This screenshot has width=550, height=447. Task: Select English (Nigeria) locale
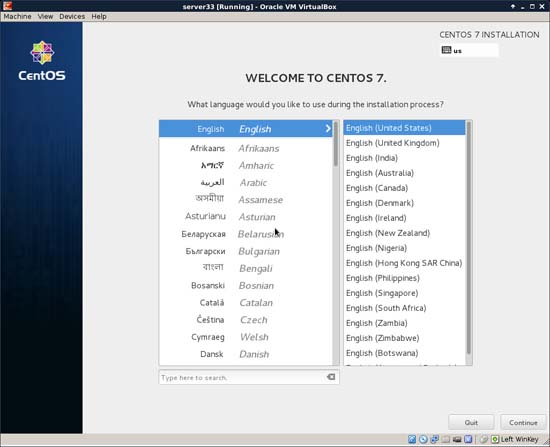pos(404,248)
